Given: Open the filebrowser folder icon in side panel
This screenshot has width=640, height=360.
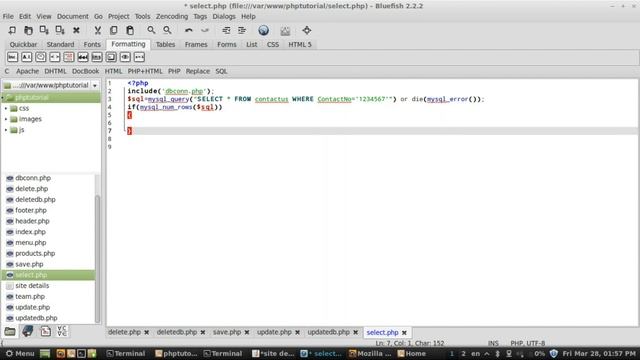Looking at the screenshot, I should point(10,331).
